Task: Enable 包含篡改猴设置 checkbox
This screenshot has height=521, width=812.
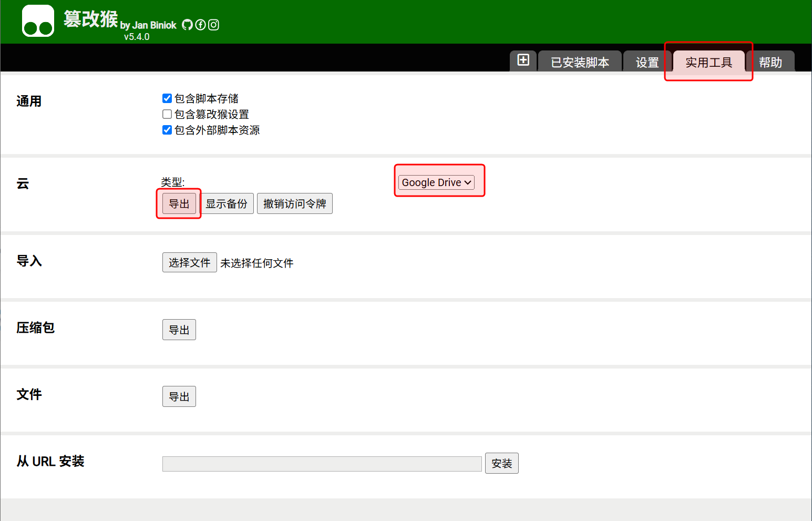Action: coord(167,114)
